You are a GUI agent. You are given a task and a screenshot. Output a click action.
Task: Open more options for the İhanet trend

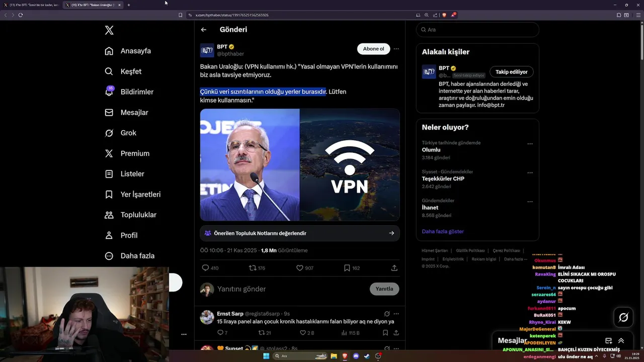[x=530, y=202]
